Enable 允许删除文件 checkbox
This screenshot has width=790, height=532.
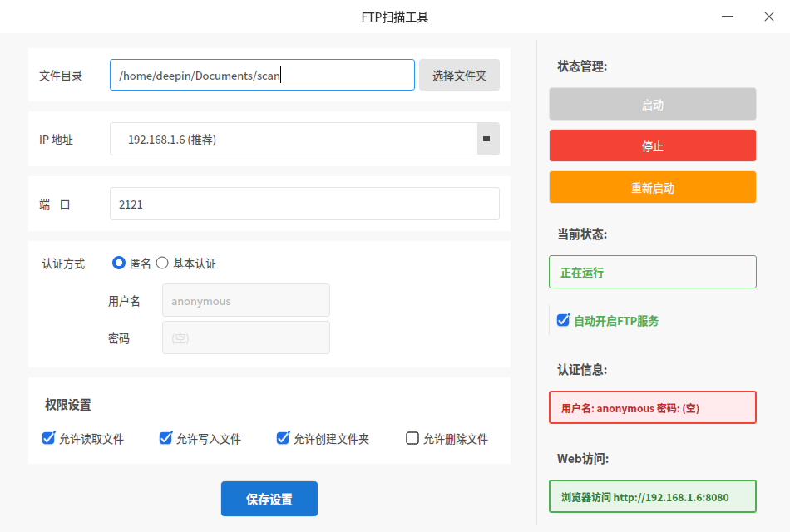tap(412, 438)
